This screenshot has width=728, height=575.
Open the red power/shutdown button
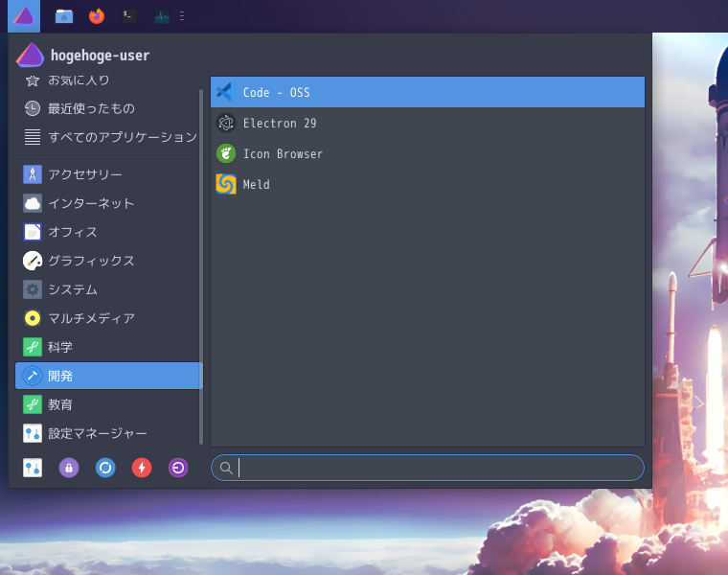(142, 468)
